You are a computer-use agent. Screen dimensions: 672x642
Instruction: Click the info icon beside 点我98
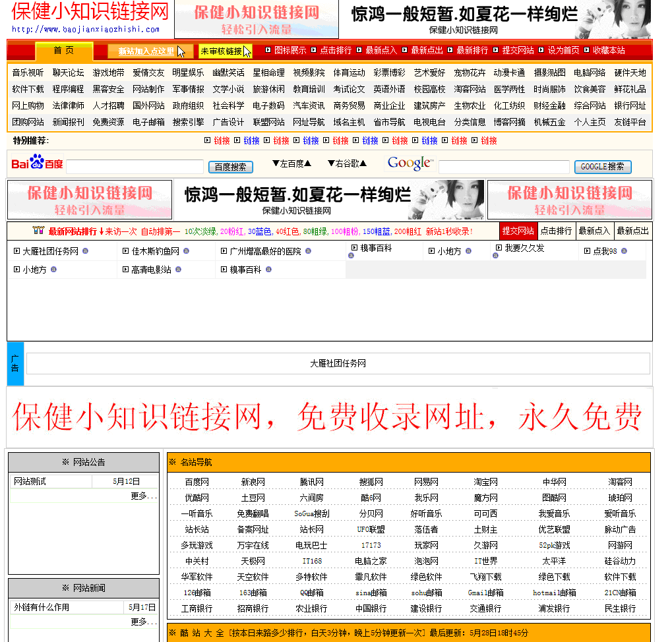[624, 251]
